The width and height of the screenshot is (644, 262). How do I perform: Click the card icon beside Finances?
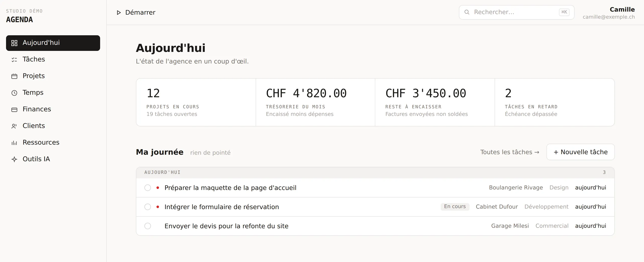14,110
